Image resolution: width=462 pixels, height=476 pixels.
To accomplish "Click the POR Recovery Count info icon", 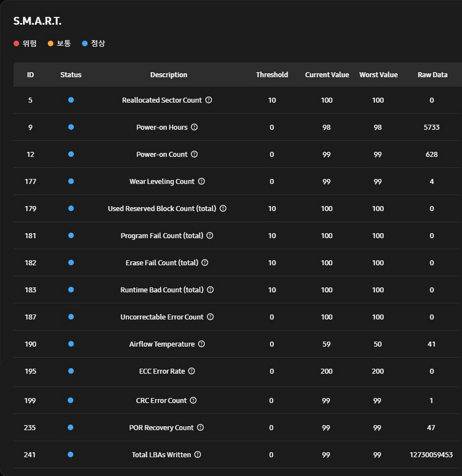I will [200, 427].
